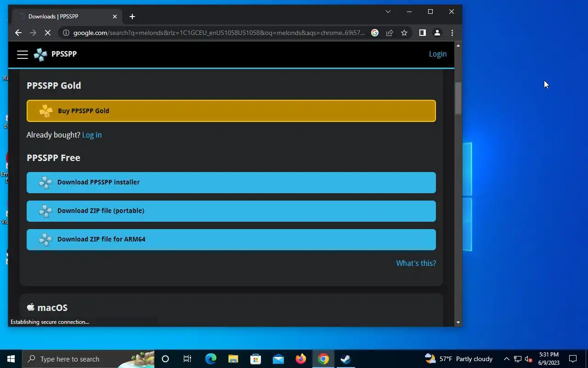Open the Windows Start menu

tap(11, 359)
